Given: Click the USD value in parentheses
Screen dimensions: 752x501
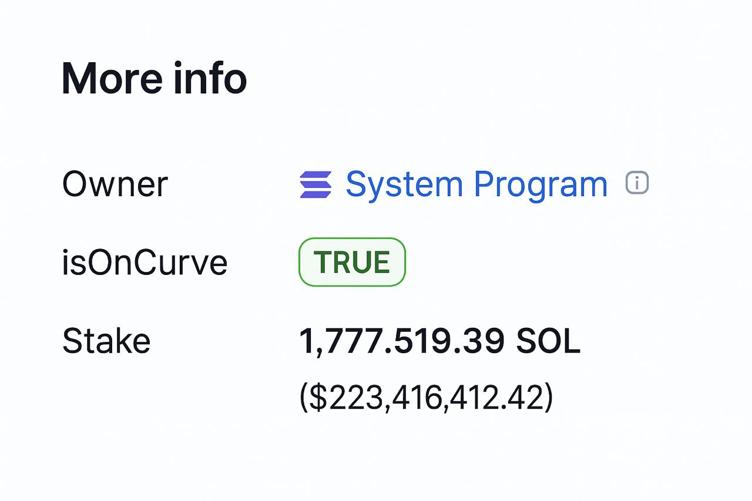Looking at the screenshot, I should 426,397.
